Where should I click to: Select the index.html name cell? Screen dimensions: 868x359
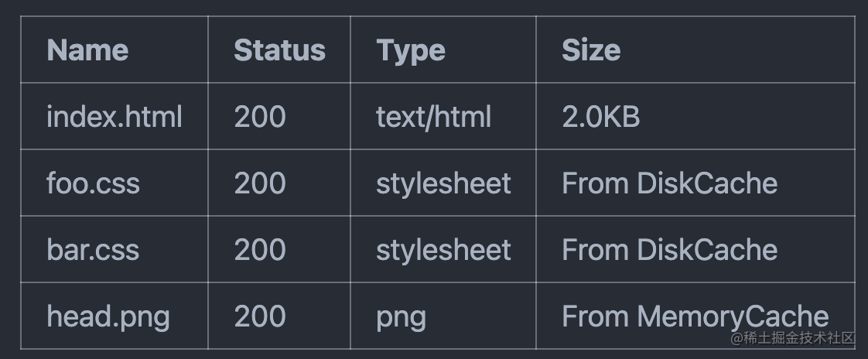[x=114, y=117]
